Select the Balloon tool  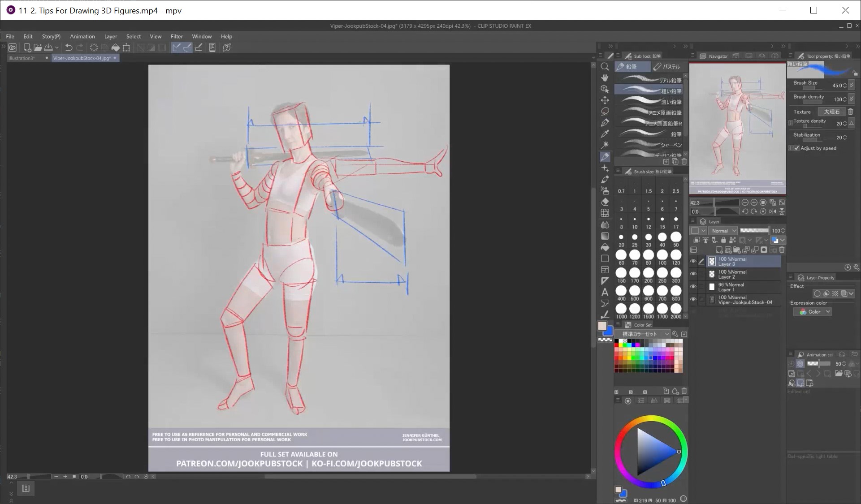(x=605, y=303)
